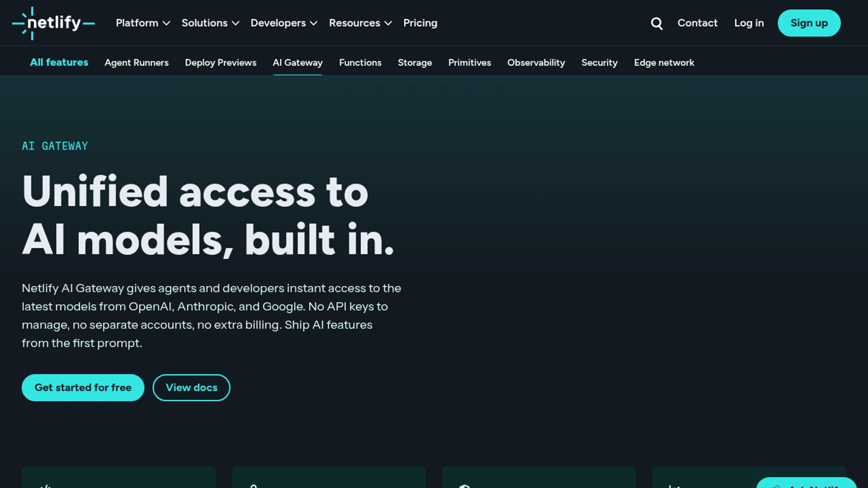Click the Netlify logo
This screenshot has height=488, width=868.
tap(53, 23)
